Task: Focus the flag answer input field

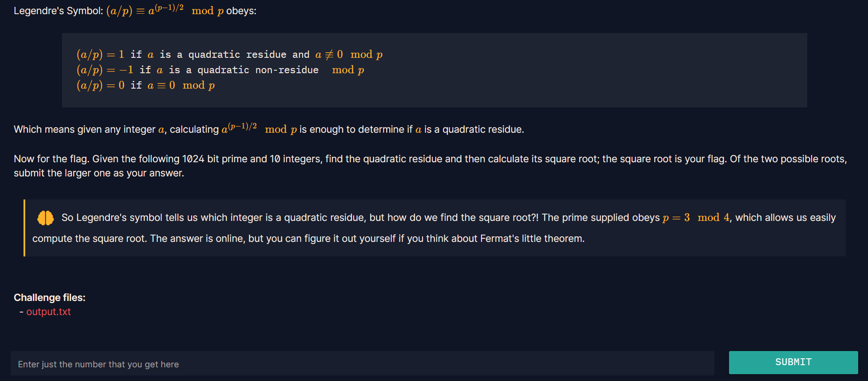Action: pos(363,364)
